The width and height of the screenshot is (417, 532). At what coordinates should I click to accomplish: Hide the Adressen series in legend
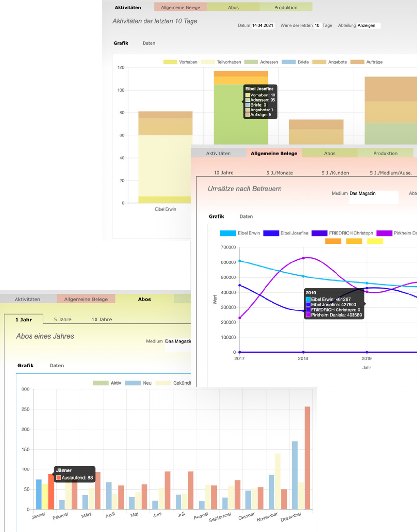pos(261,62)
